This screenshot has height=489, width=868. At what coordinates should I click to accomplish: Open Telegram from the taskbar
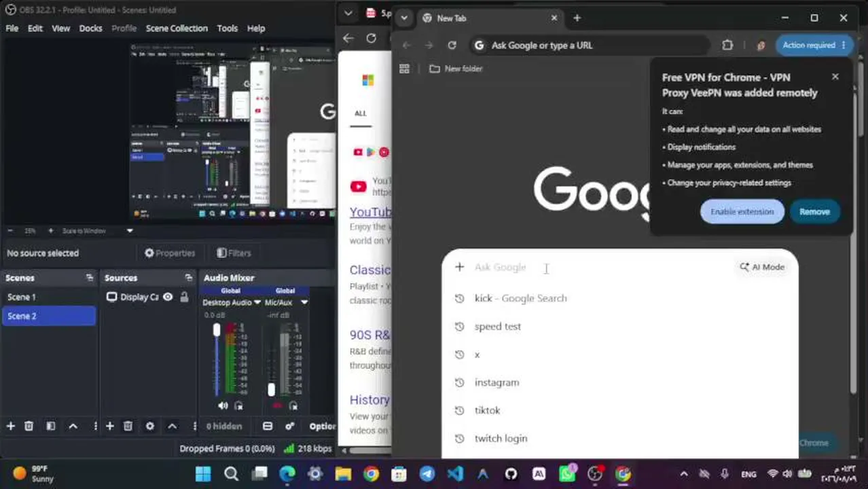[427, 473]
